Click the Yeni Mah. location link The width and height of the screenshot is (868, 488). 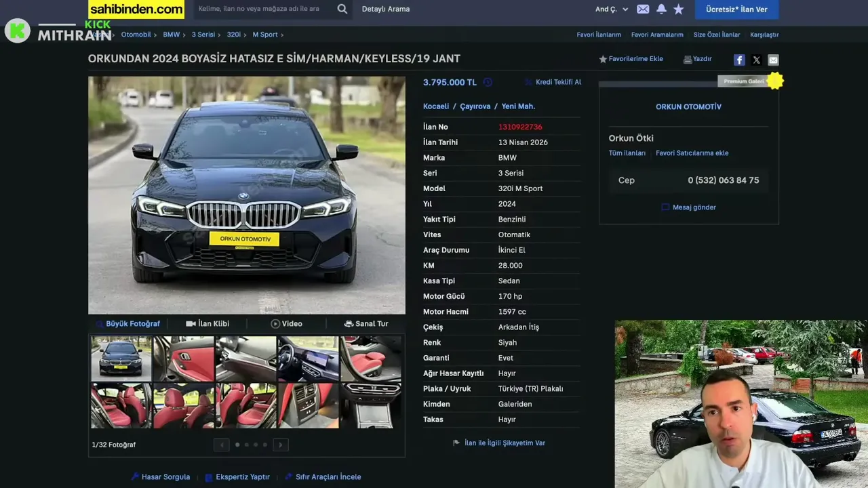(518, 106)
